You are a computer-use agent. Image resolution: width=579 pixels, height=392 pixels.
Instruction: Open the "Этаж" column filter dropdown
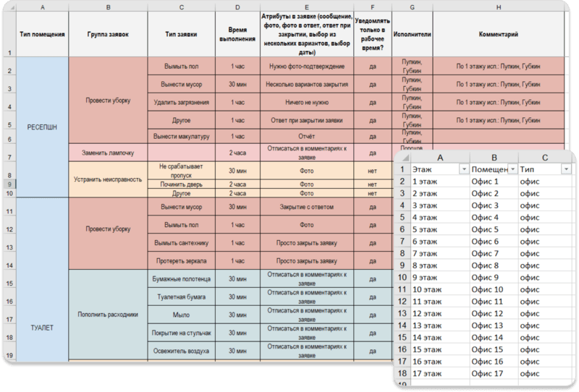tap(461, 169)
